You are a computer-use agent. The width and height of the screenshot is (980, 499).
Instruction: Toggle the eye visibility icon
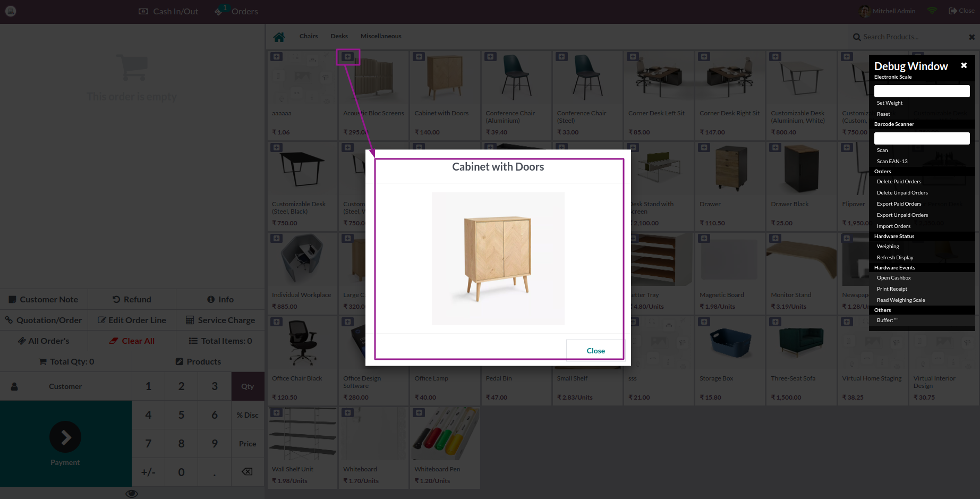tap(131, 493)
